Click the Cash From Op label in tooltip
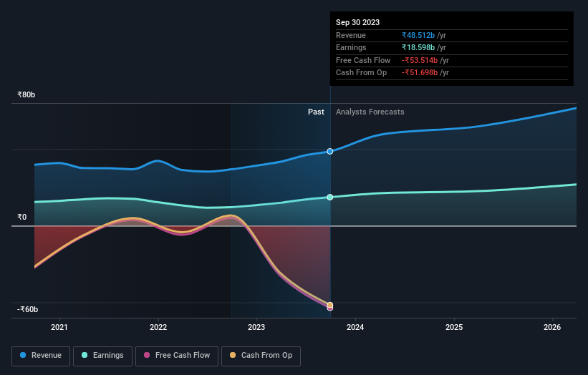Viewport: 588px width, 375px height. pos(361,73)
